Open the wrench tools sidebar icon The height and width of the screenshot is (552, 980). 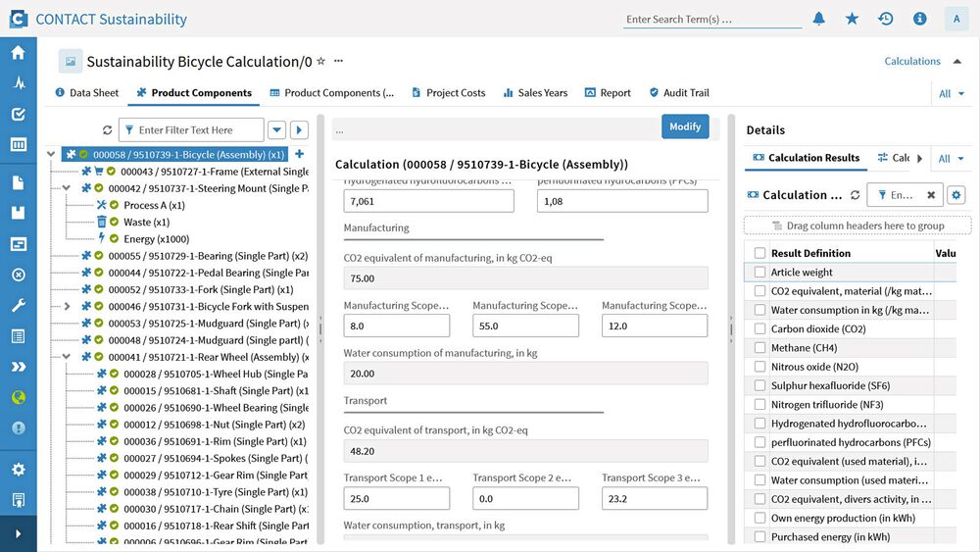(18, 305)
